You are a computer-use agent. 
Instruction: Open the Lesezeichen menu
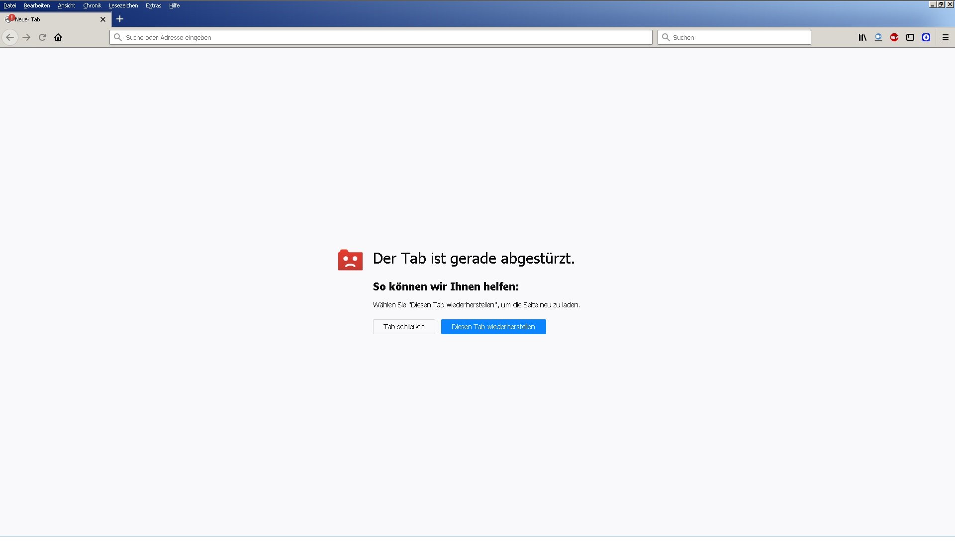[x=123, y=5]
